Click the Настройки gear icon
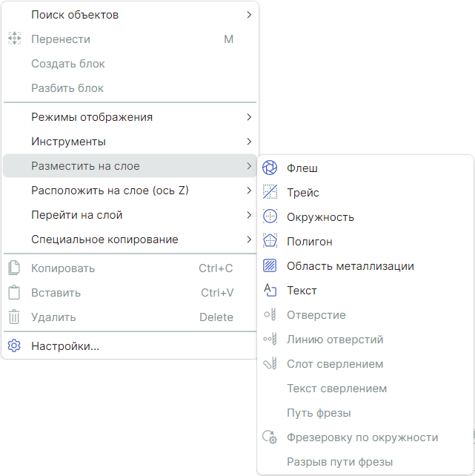The height and width of the screenshot is (476, 475). click(14, 346)
